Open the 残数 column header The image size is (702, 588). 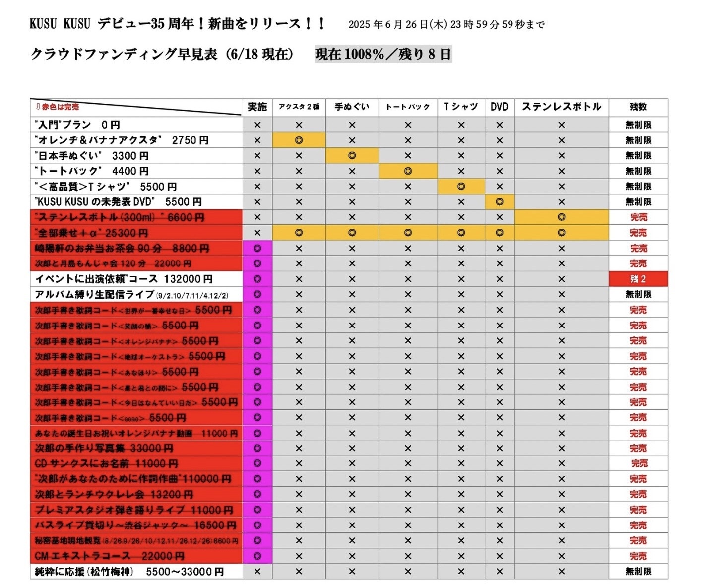click(639, 106)
